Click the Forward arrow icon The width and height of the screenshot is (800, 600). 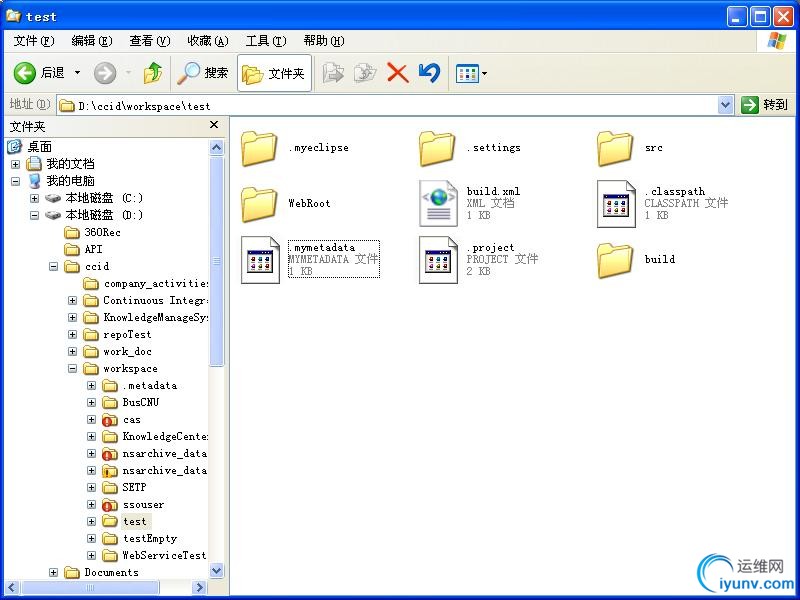coord(105,73)
